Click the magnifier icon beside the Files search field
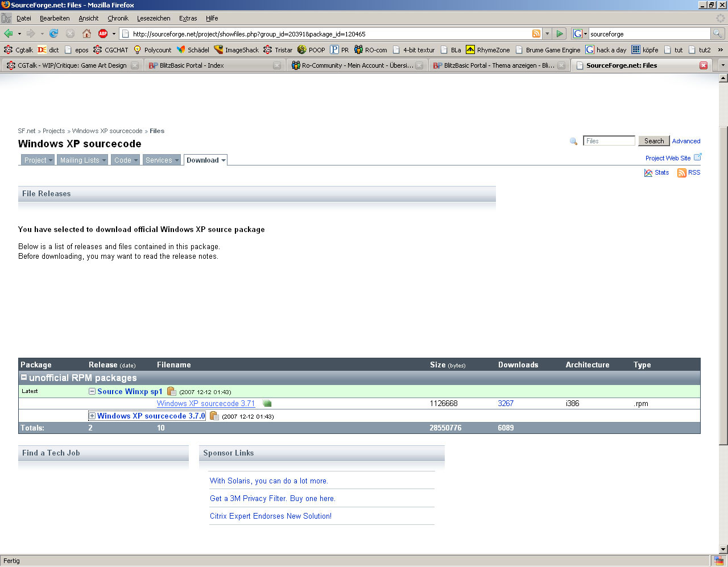The width and height of the screenshot is (728, 567). coord(573,141)
